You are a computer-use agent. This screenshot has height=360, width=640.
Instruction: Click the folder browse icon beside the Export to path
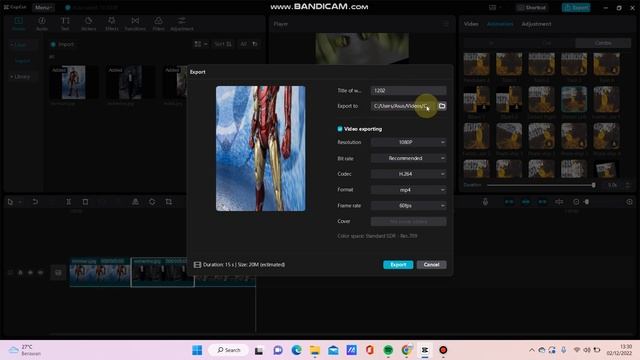point(442,106)
